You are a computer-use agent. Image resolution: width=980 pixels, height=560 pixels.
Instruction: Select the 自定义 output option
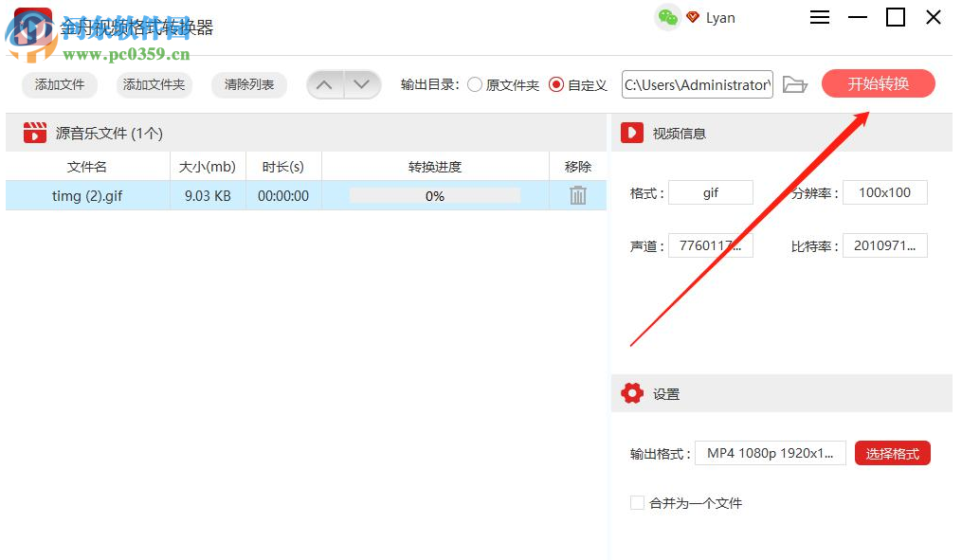pos(558,84)
